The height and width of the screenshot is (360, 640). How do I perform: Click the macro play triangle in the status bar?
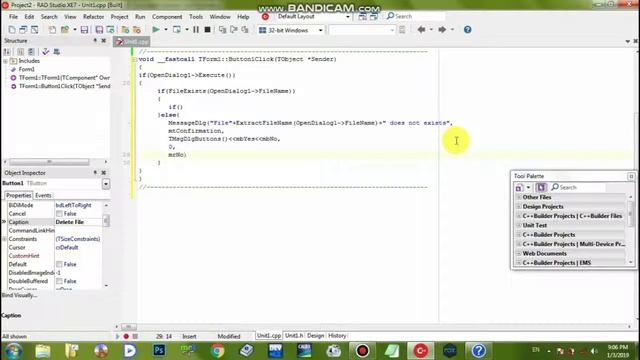(118, 336)
